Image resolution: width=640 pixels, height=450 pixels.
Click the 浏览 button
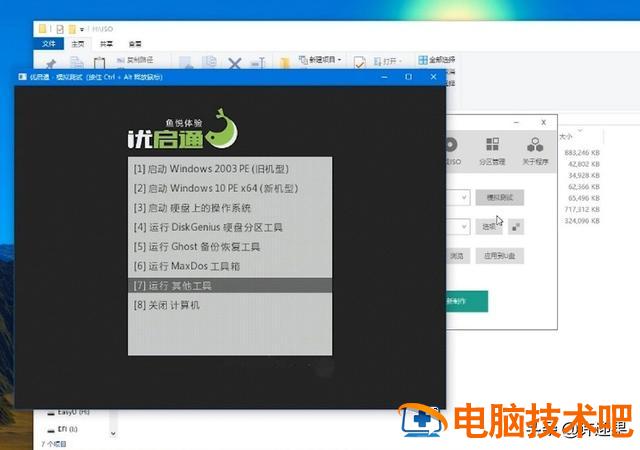click(457, 256)
